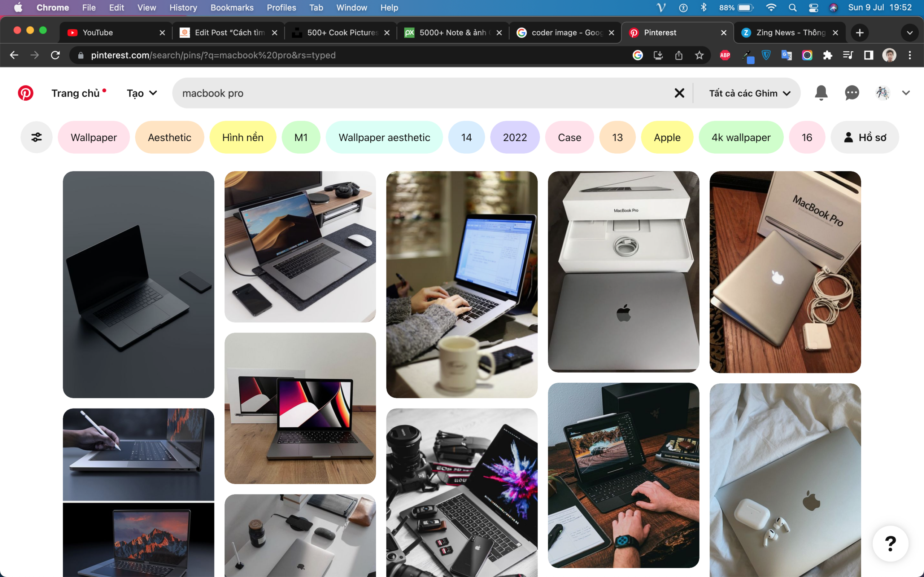Click the Bitwarden lock icon in toolbar
The height and width of the screenshot is (577, 924).
click(767, 55)
